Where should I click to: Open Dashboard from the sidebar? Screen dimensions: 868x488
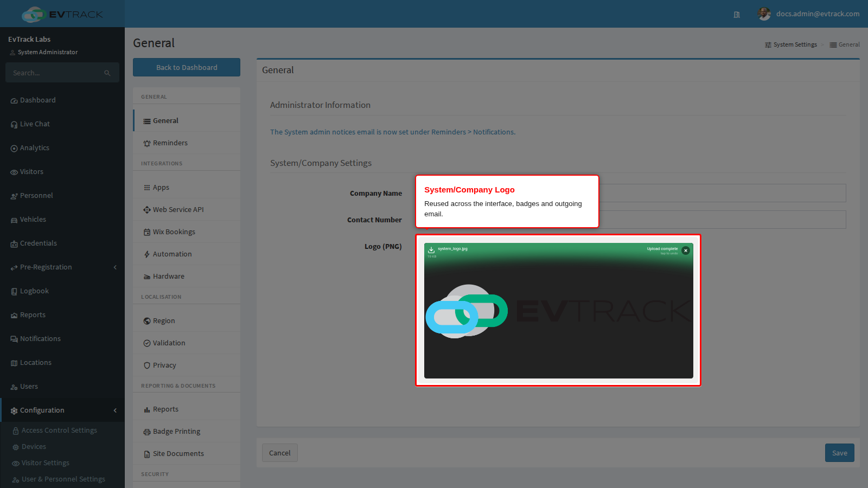click(62, 100)
